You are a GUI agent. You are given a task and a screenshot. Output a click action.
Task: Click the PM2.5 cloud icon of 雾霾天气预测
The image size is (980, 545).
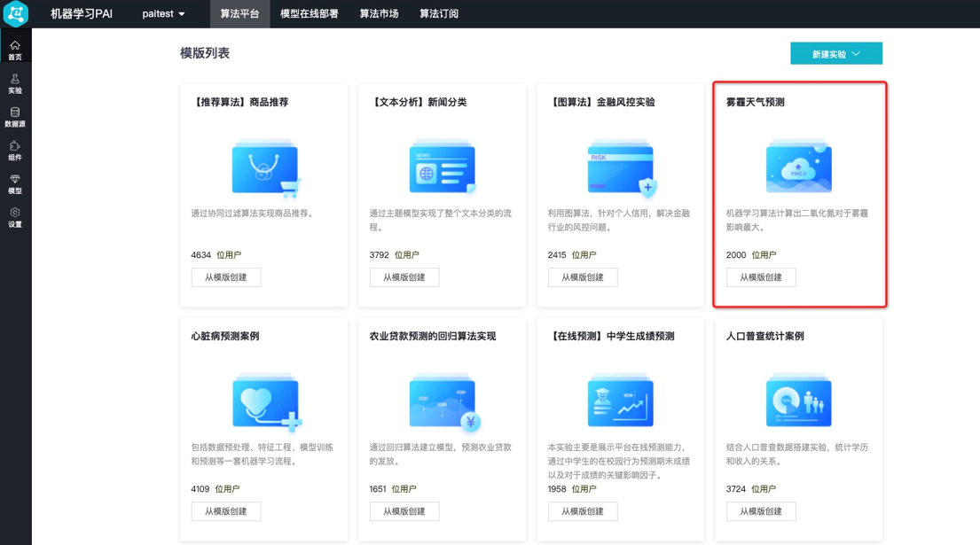[x=799, y=167]
